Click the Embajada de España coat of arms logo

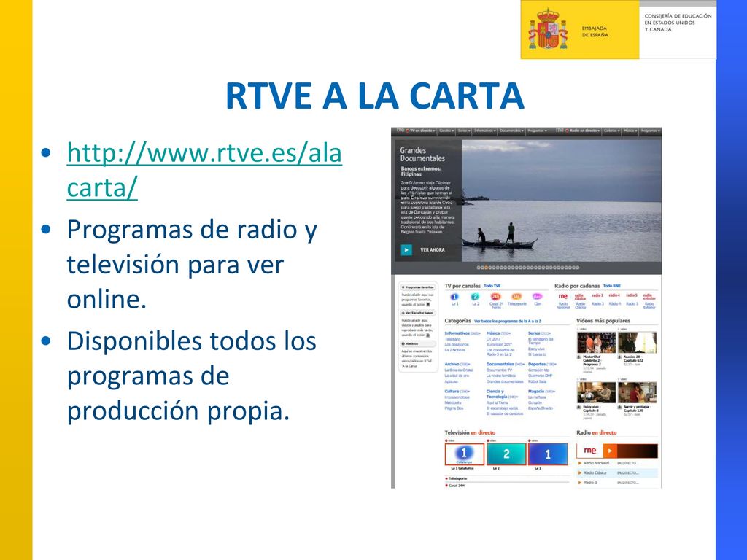click(x=549, y=29)
